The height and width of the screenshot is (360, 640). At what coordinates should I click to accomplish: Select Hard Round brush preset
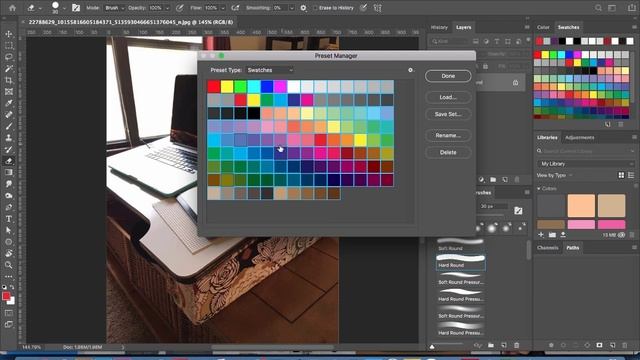(461, 262)
